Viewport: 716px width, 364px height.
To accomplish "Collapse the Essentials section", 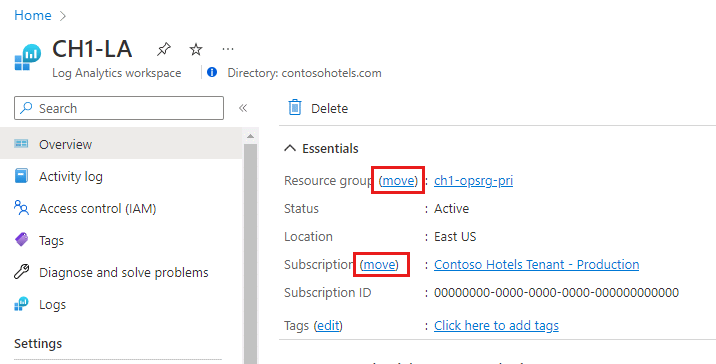I will coord(290,148).
